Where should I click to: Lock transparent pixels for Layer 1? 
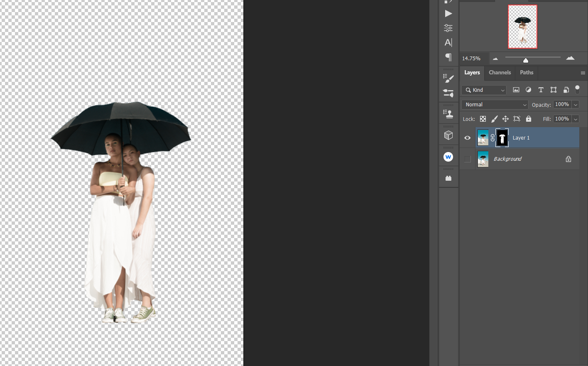(483, 119)
